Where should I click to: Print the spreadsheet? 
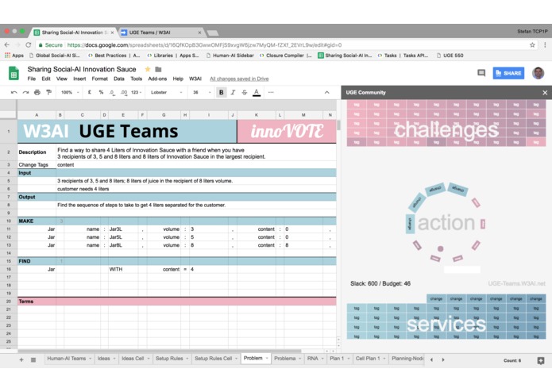point(37,93)
